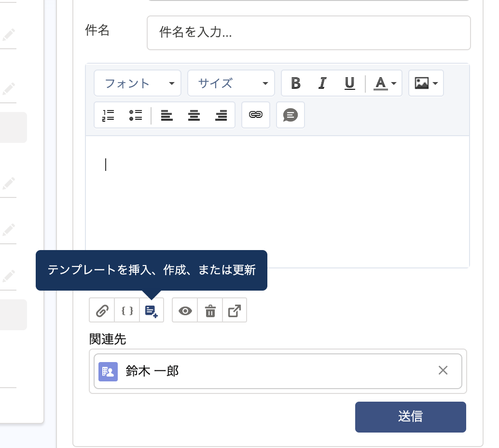Open the insert template icon
The image size is (499, 448).
tap(152, 310)
